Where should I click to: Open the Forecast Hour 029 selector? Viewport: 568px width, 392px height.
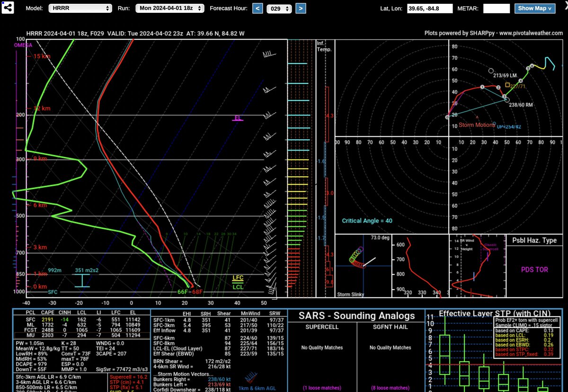(x=279, y=9)
